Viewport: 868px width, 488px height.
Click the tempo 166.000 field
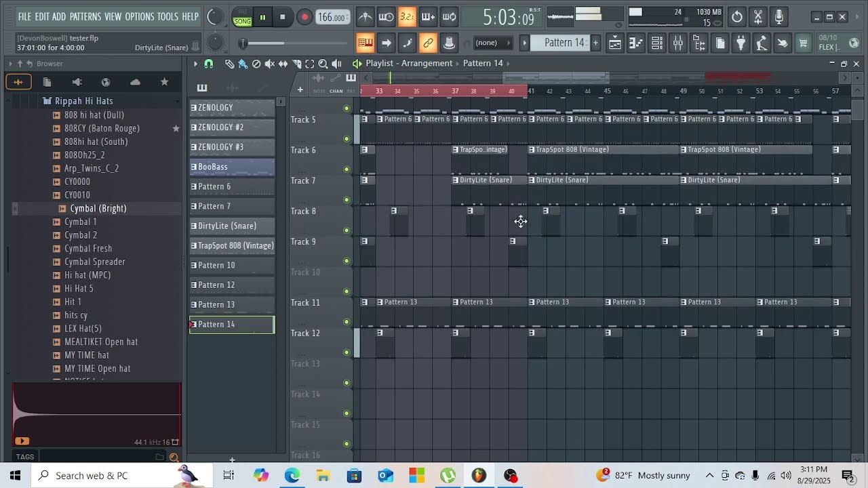pos(332,18)
